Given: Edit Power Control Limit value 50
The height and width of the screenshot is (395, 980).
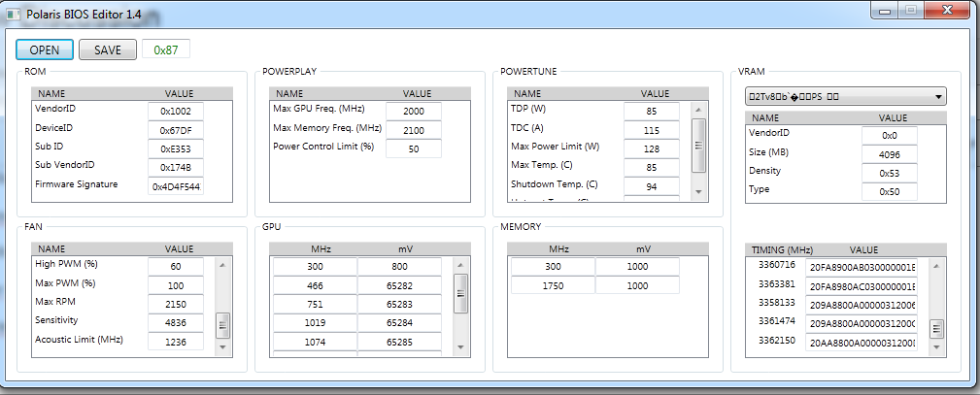Looking at the screenshot, I should (x=414, y=148).
